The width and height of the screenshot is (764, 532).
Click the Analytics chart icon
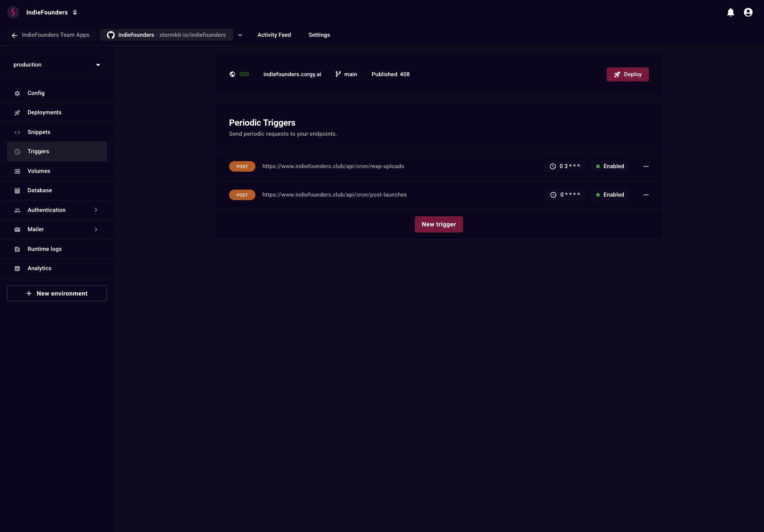click(x=18, y=269)
